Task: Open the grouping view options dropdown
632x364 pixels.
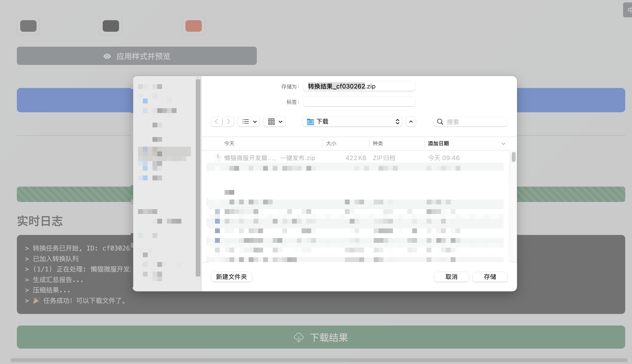Action: pyautogui.click(x=274, y=121)
